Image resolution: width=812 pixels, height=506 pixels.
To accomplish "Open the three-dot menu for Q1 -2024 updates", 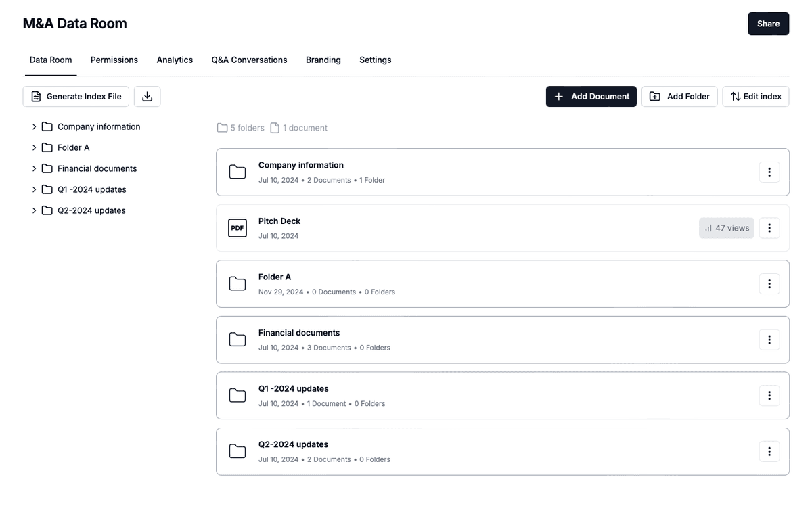I will tap(769, 396).
